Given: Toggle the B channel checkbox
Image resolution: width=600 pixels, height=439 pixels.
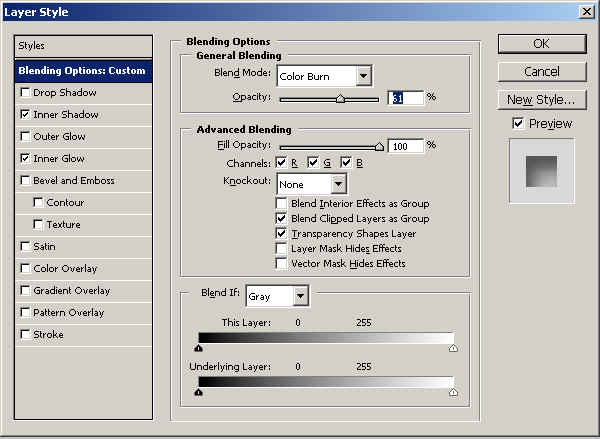Looking at the screenshot, I should 346,163.
